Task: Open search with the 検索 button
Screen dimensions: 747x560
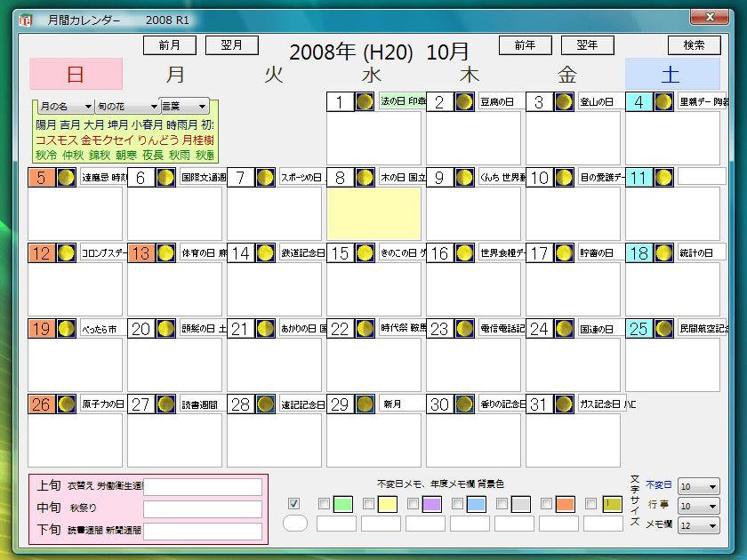Action: 695,45
